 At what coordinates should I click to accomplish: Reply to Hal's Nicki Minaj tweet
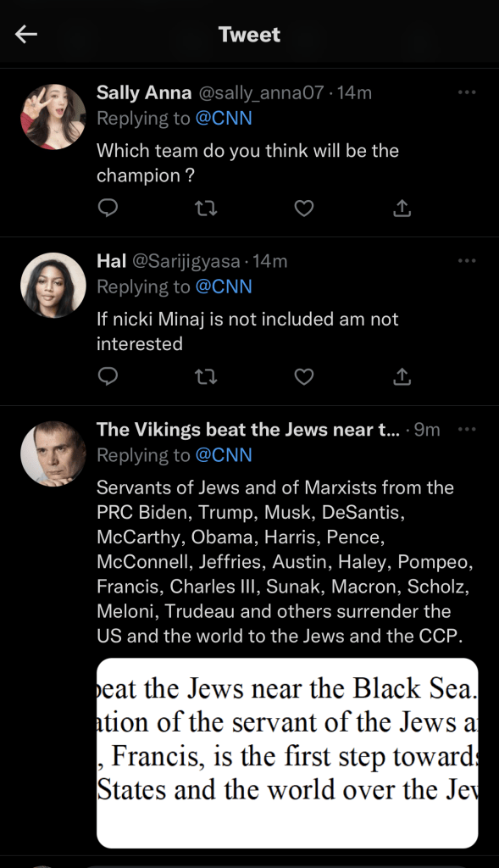coord(108,376)
